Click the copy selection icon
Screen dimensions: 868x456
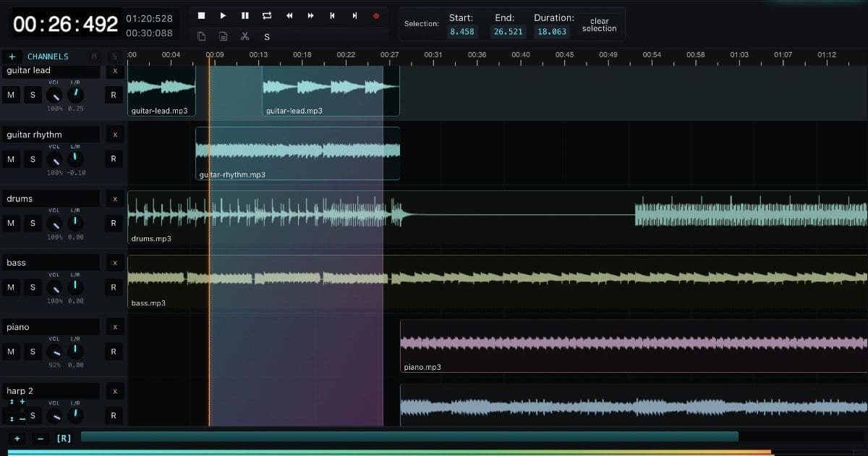[202, 36]
